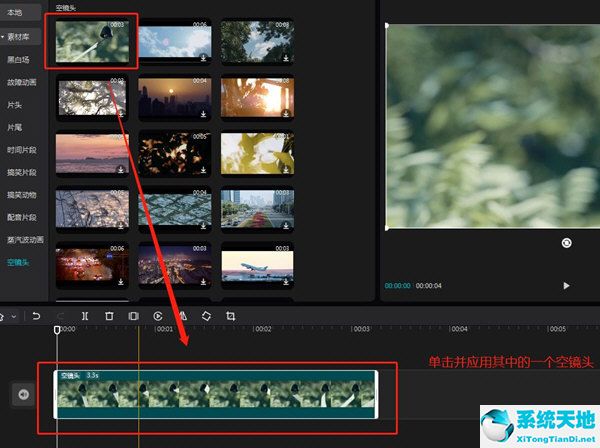Mute the timeline track audio
The height and width of the screenshot is (448, 600).
(24, 394)
